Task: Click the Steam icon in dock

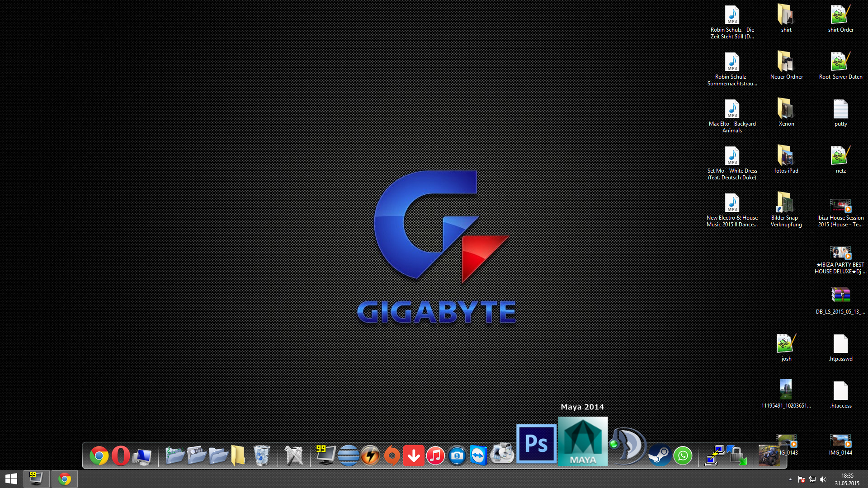Action: (x=660, y=455)
